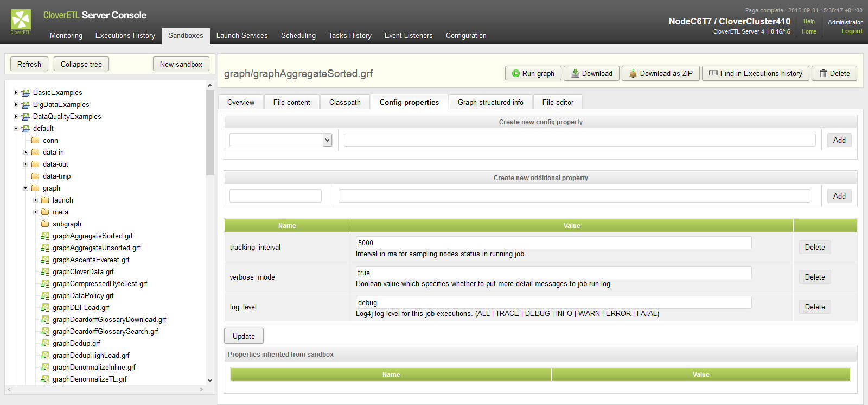Click the sandbox tree vertical scrollbar

[210, 132]
